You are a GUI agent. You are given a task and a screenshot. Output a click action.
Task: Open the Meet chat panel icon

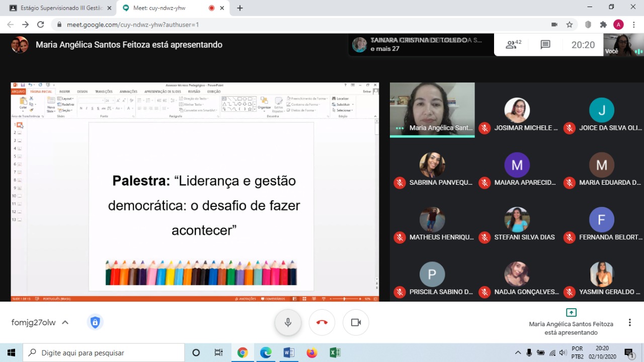click(545, 44)
